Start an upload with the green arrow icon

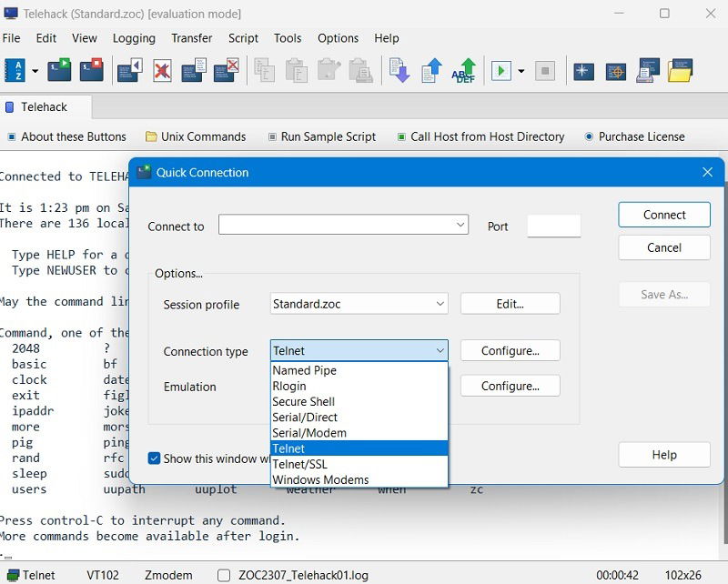432,70
